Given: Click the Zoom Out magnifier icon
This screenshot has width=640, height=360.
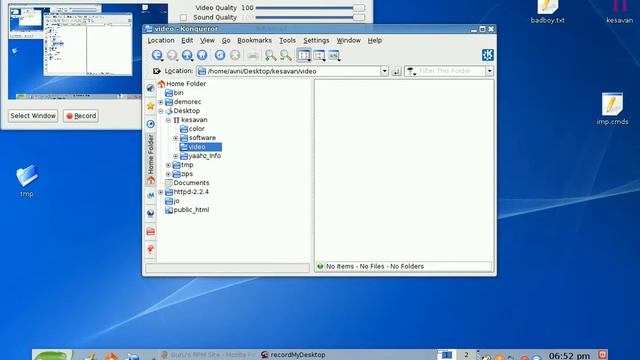Looking at the screenshot, I should click(286, 55).
